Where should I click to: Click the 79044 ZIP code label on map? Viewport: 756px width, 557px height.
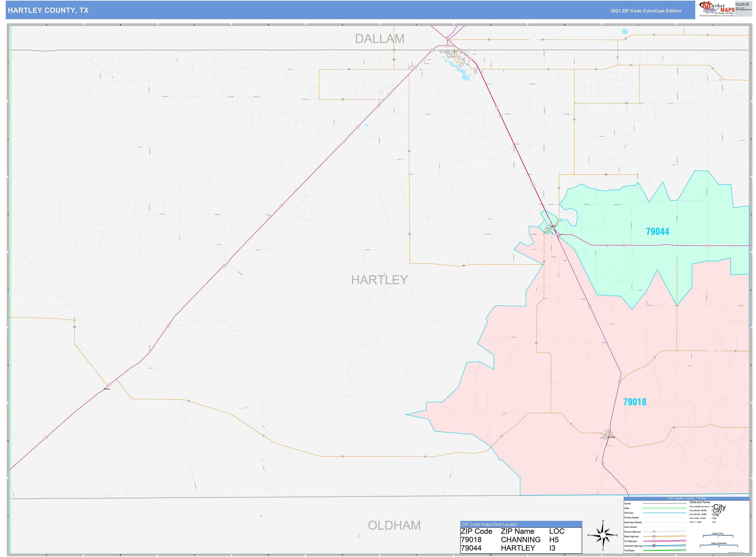[657, 231]
